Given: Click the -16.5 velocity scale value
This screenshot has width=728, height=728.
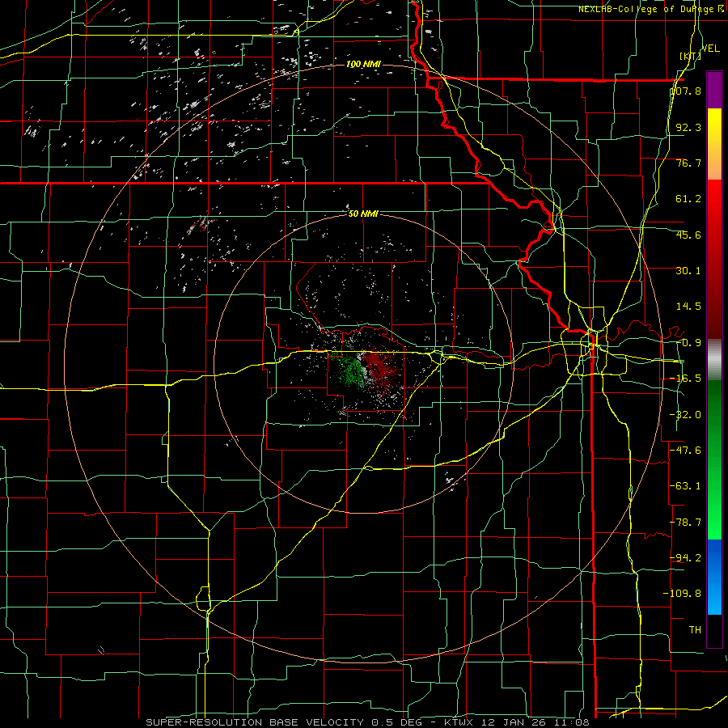Looking at the screenshot, I should [686, 379].
